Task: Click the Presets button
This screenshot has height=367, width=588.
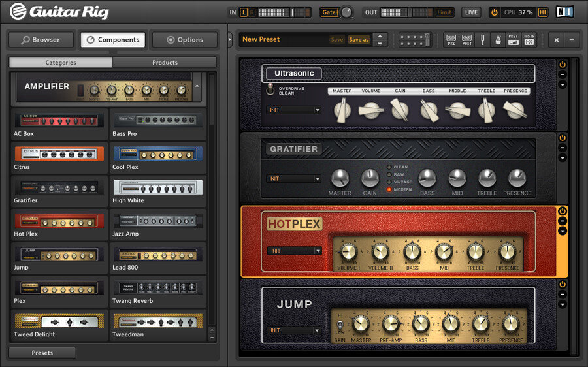Action: (x=42, y=353)
